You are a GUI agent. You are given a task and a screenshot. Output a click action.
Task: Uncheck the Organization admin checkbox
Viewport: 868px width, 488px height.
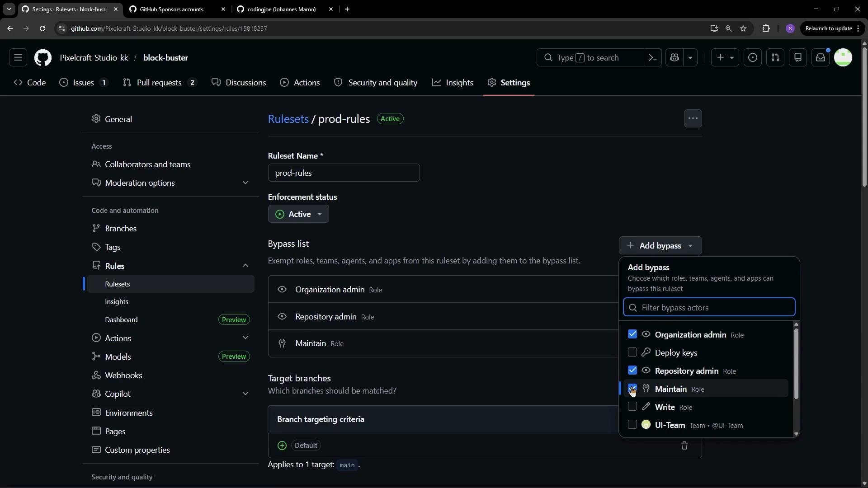tap(632, 334)
